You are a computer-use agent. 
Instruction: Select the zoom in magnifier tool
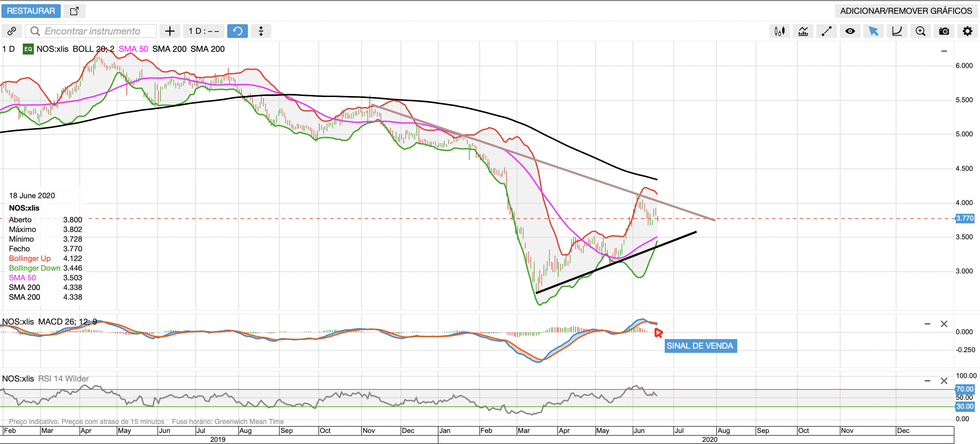click(x=920, y=31)
